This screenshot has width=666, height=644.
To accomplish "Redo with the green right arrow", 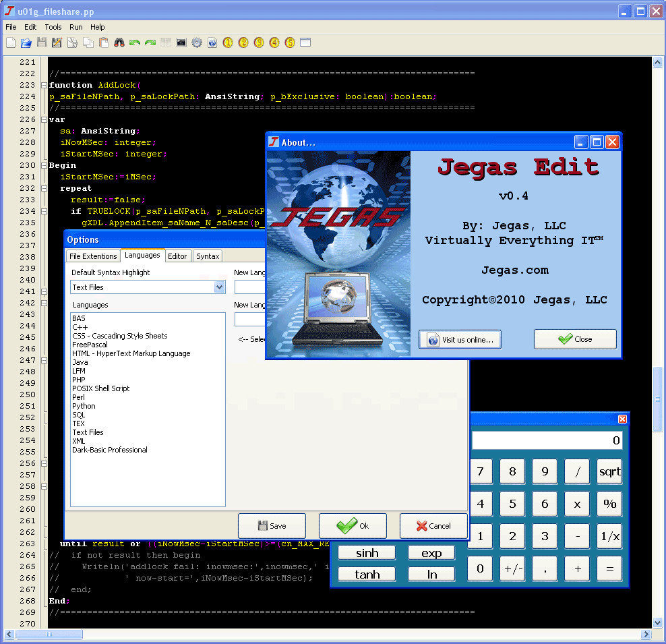I will point(150,42).
